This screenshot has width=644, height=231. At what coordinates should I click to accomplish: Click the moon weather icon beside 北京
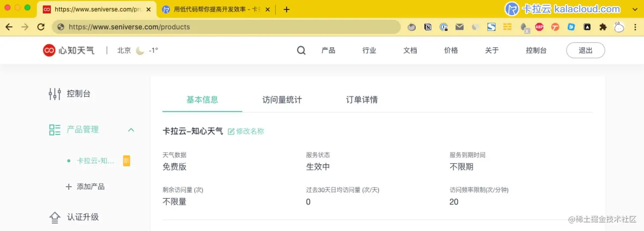(140, 51)
